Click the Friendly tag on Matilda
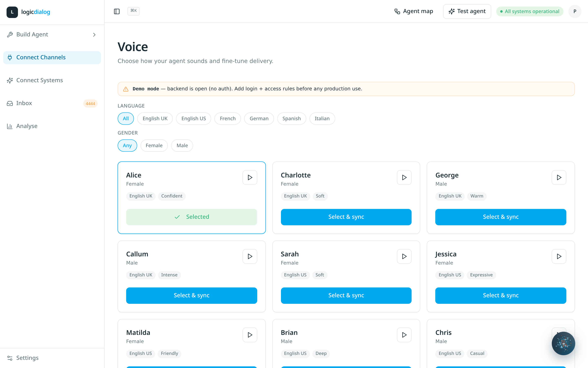The height and width of the screenshot is (368, 588). tap(169, 354)
